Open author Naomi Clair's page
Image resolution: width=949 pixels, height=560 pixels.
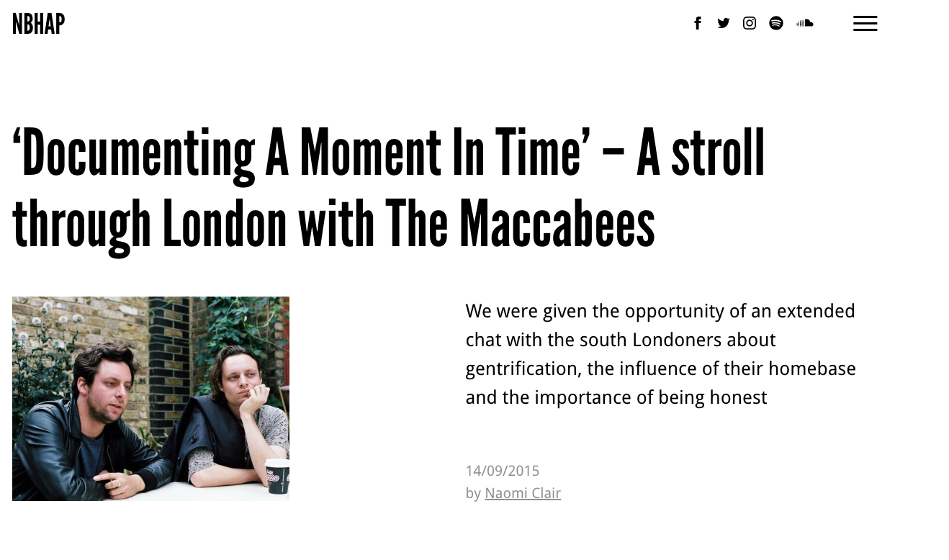click(x=522, y=493)
